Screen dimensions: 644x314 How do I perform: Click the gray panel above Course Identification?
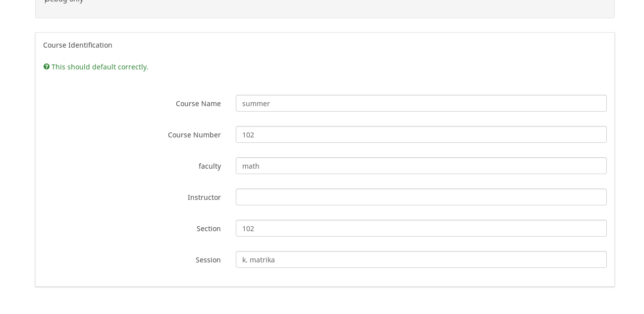pyautogui.click(x=325, y=9)
